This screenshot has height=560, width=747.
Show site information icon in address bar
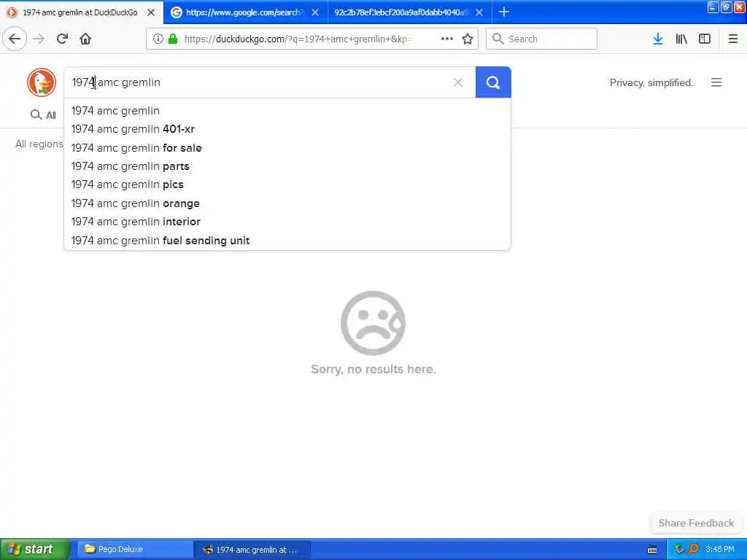pos(158,39)
